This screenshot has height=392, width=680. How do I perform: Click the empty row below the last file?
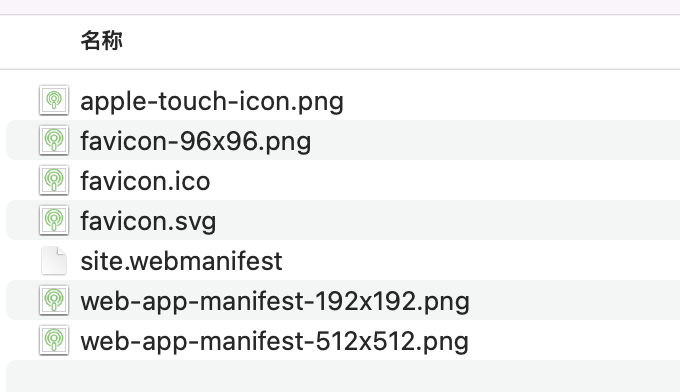pyautogui.click(x=343, y=376)
